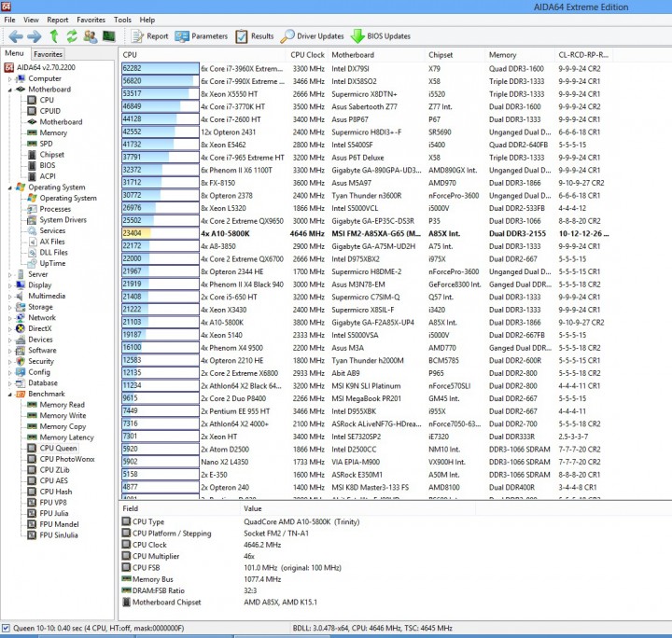
Task: Click the CPU Multiplier field row
Action: coord(296,556)
